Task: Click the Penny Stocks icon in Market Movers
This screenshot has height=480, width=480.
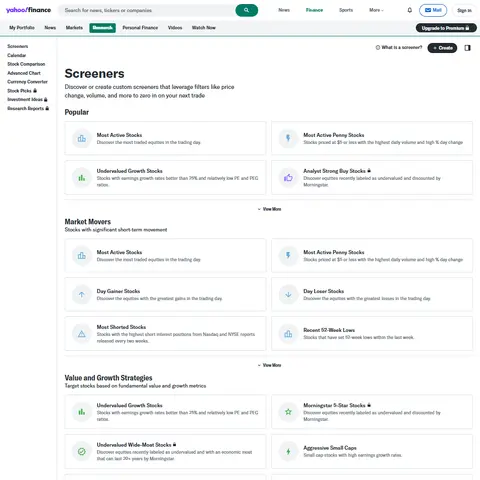Action: pyautogui.click(x=288, y=256)
